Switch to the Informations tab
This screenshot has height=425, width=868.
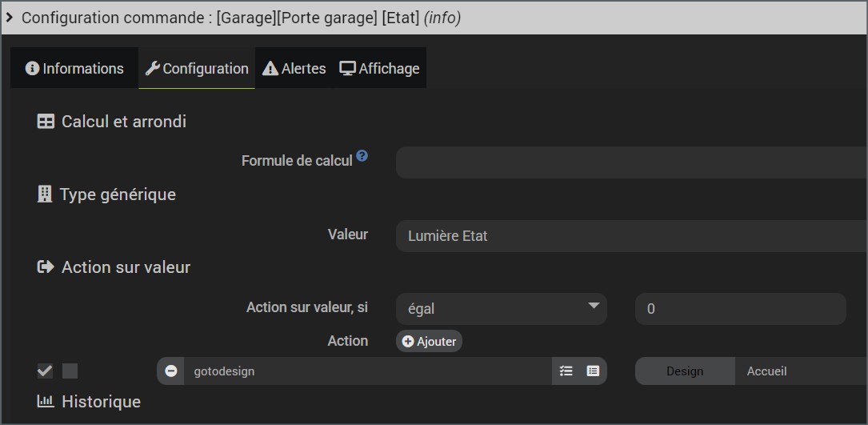point(74,68)
